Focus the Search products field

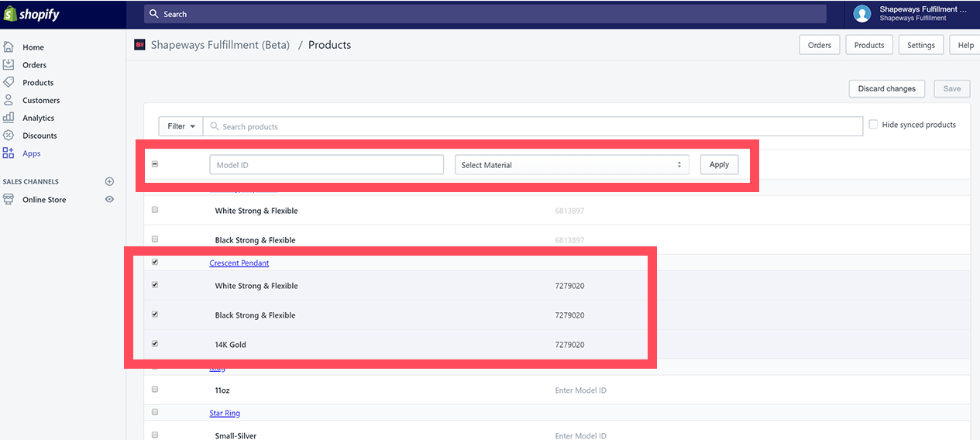coord(533,126)
